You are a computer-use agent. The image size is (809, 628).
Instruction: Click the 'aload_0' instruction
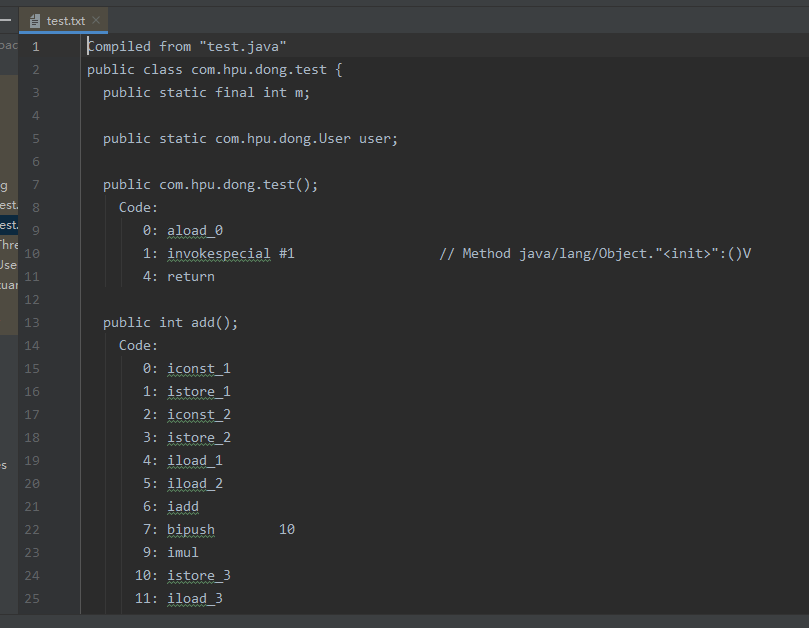coord(195,231)
